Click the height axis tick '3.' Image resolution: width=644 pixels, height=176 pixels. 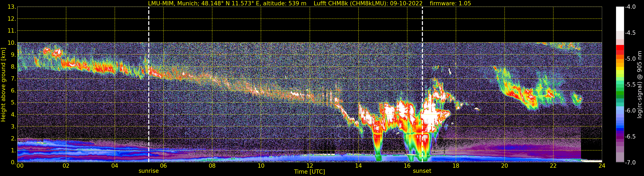[13, 127]
